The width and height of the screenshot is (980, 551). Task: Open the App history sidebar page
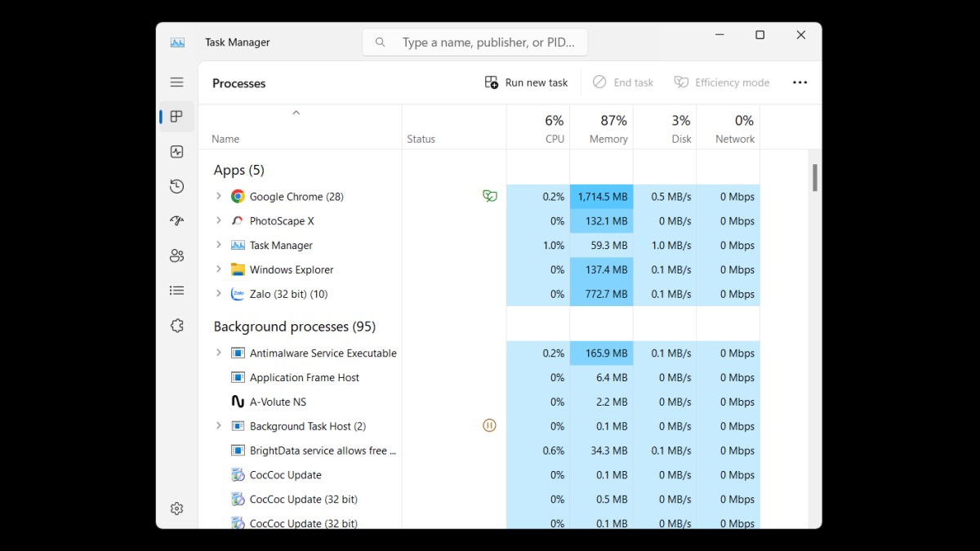click(x=176, y=187)
